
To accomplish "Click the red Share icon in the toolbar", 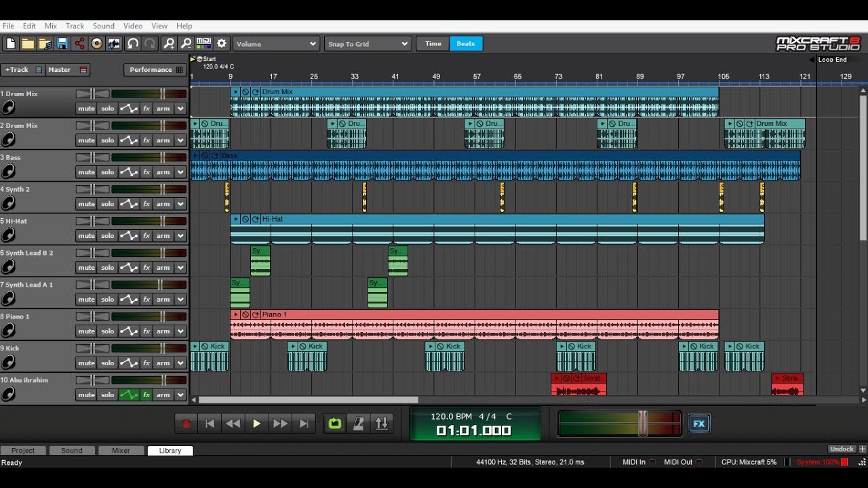I will click(x=79, y=43).
